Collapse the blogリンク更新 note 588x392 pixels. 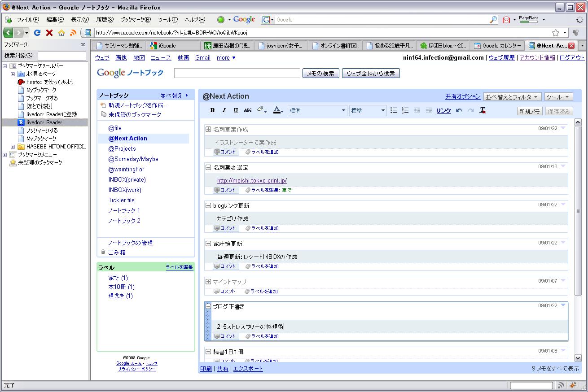point(208,205)
